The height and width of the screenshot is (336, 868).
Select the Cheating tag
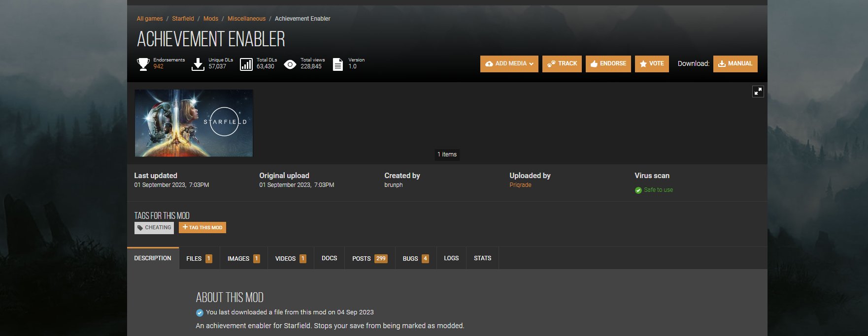click(154, 228)
